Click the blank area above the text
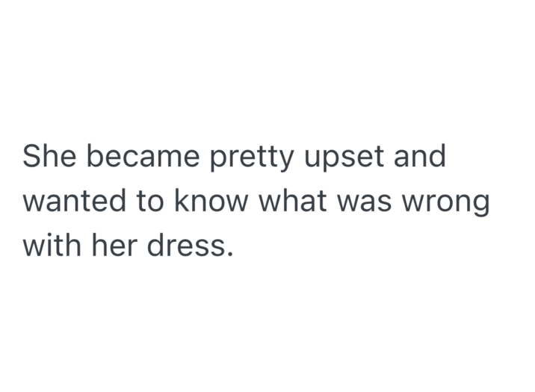This screenshot has height=392, width=535. point(267,60)
